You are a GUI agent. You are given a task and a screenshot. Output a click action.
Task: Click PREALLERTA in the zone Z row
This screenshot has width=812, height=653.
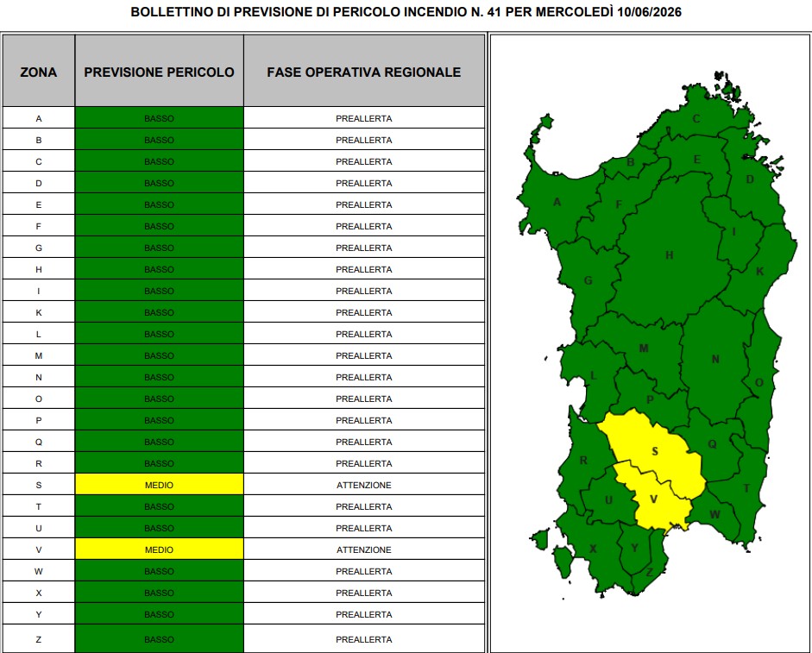(364, 639)
